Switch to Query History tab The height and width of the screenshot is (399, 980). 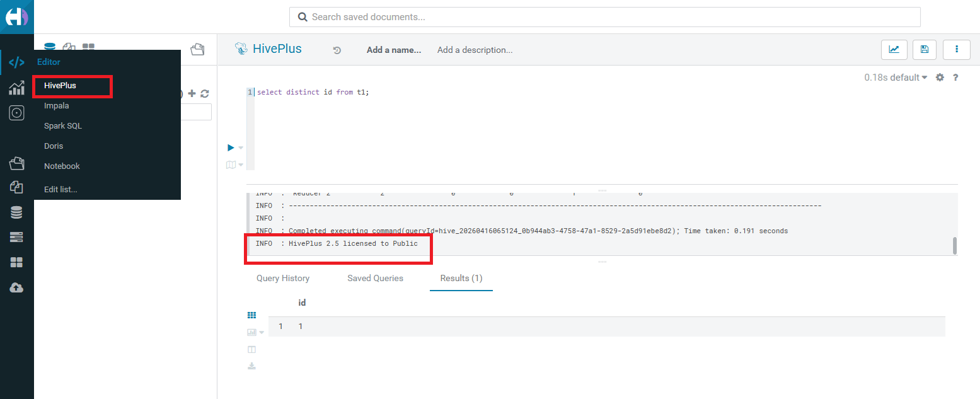tap(283, 278)
